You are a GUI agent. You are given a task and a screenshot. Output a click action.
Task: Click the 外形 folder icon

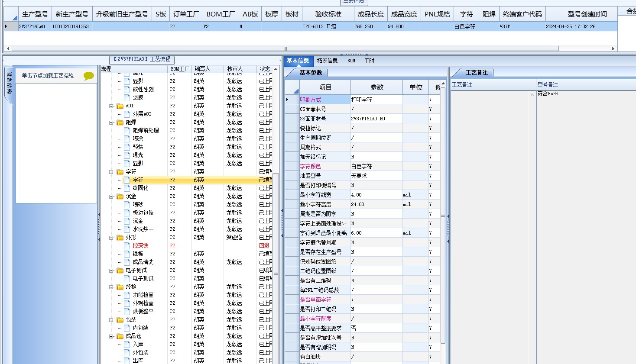tap(120, 238)
